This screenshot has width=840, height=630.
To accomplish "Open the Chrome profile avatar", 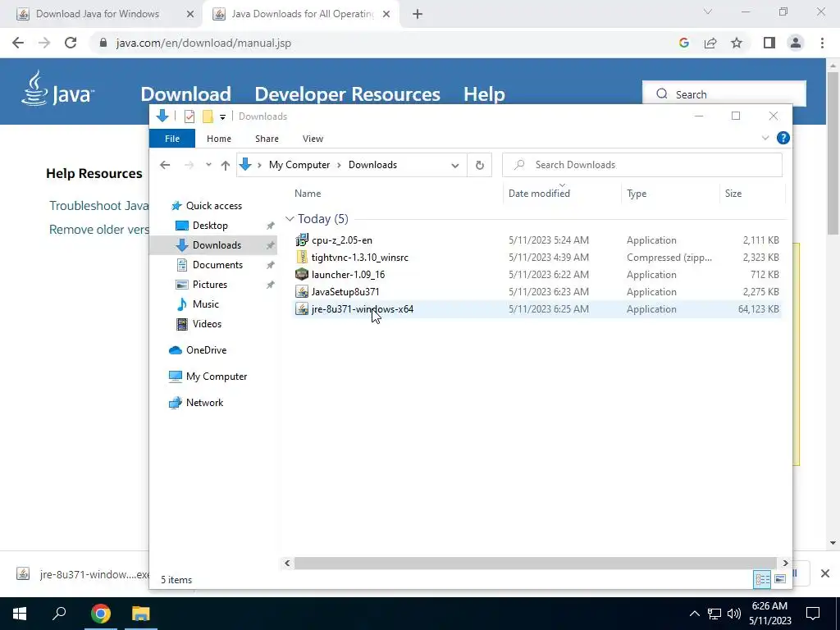I will [x=796, y=43].
